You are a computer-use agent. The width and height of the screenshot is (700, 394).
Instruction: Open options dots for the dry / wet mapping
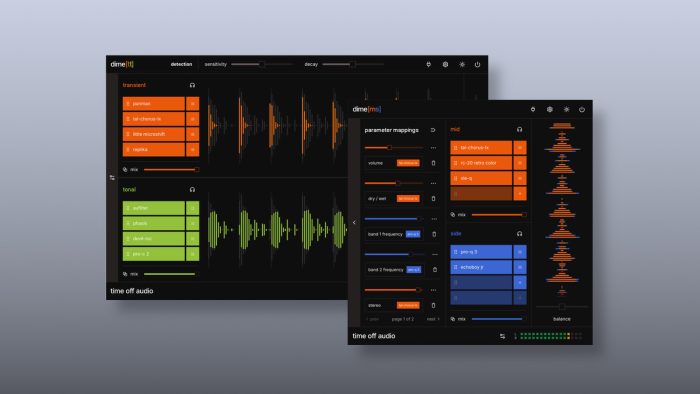433,183
